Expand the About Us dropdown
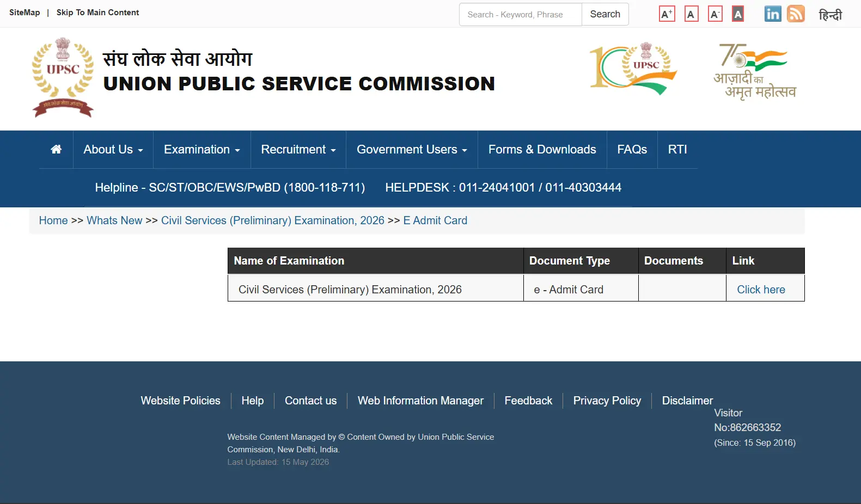This screenshot has width=861, height=504. (x=113, y=149)
